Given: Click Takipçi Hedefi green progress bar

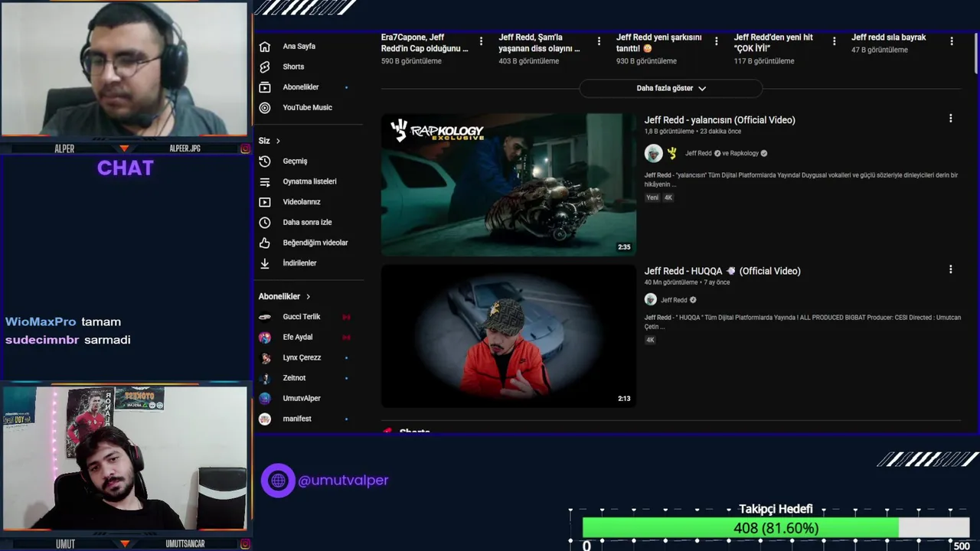Looking at the screenshot, I should (740, 528).
